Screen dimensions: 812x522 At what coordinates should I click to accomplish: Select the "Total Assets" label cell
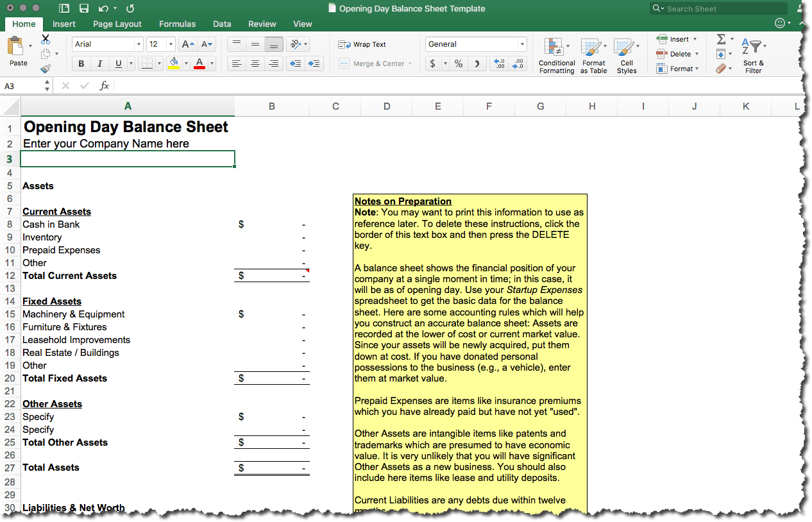pyautogui.click(x=128, y=467)
